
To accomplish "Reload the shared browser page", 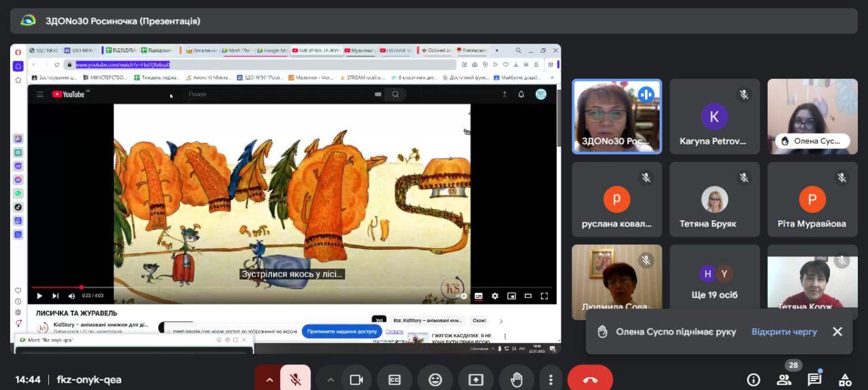I will click(56, 64).
